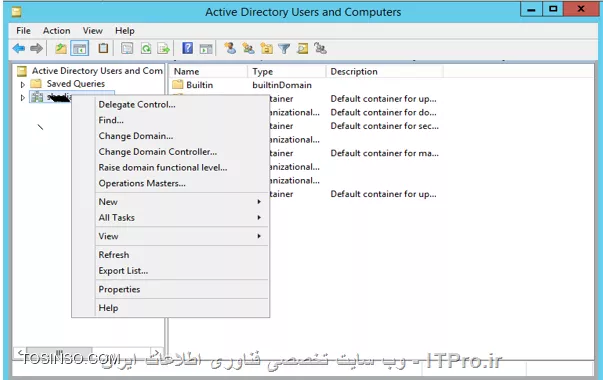Screen dimensions: 603x380
Task: Click the Create new user icon
Action: (230, 48)
